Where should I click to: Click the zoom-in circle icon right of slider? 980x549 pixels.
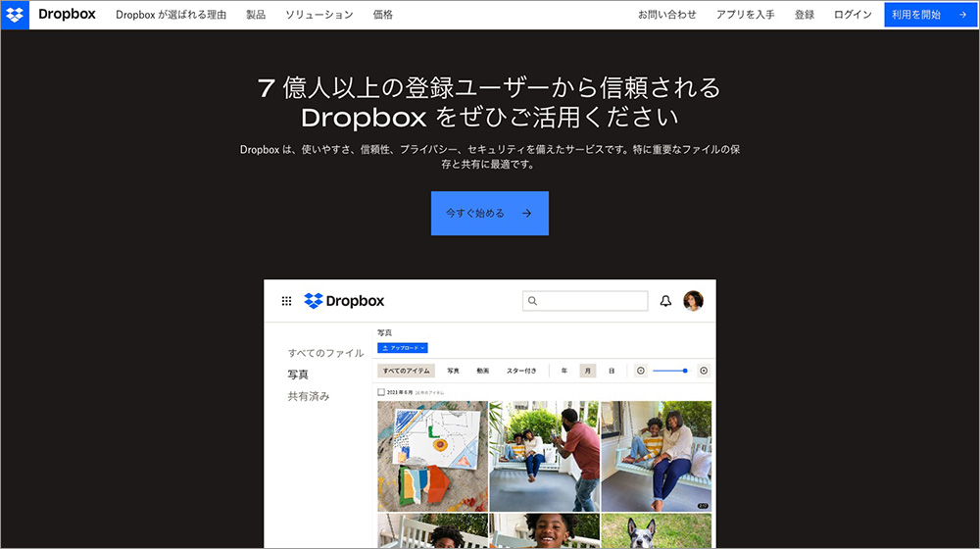click(x=704, y=371)
